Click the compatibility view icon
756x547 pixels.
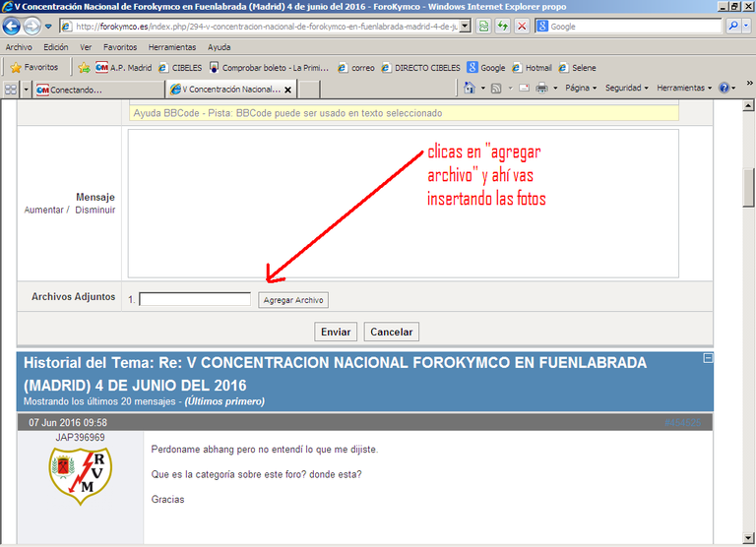click(484, 27)
